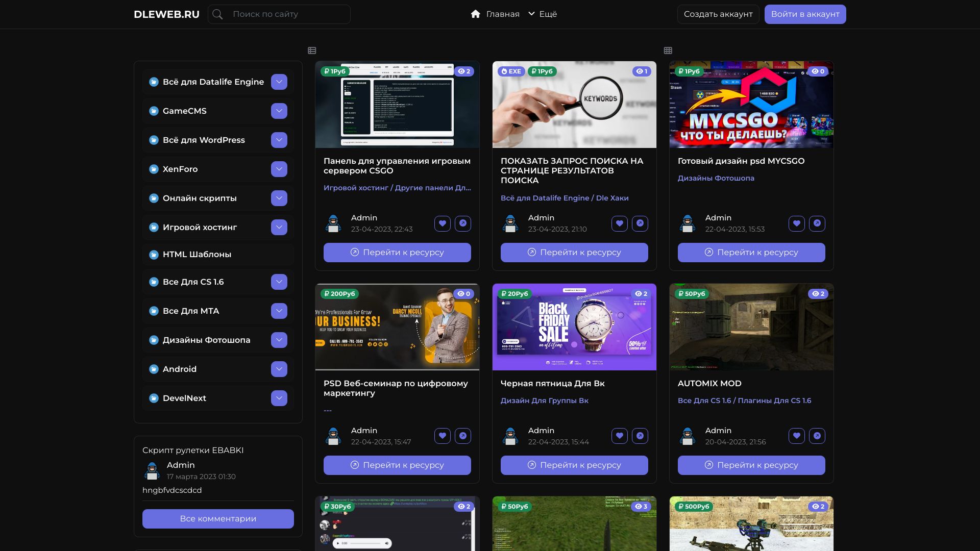980x551 pixels.
Task: Open the DevelNext category link
Action: click(x=184, y=398)
